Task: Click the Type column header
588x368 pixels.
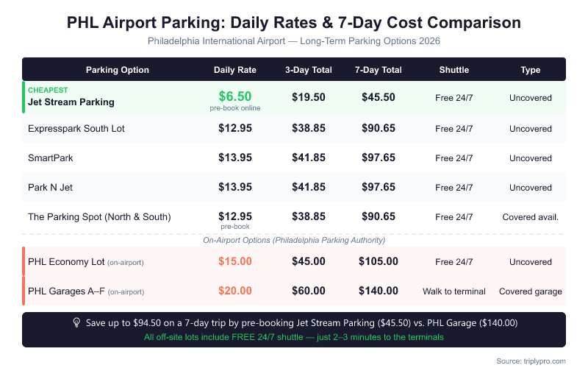Action: (531, 70)
